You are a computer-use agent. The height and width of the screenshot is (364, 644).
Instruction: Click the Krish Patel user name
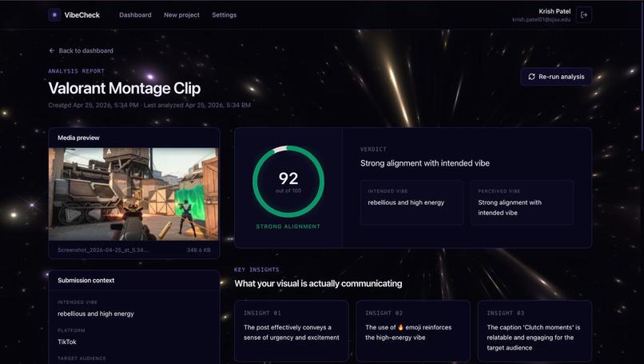click(555, 11)
